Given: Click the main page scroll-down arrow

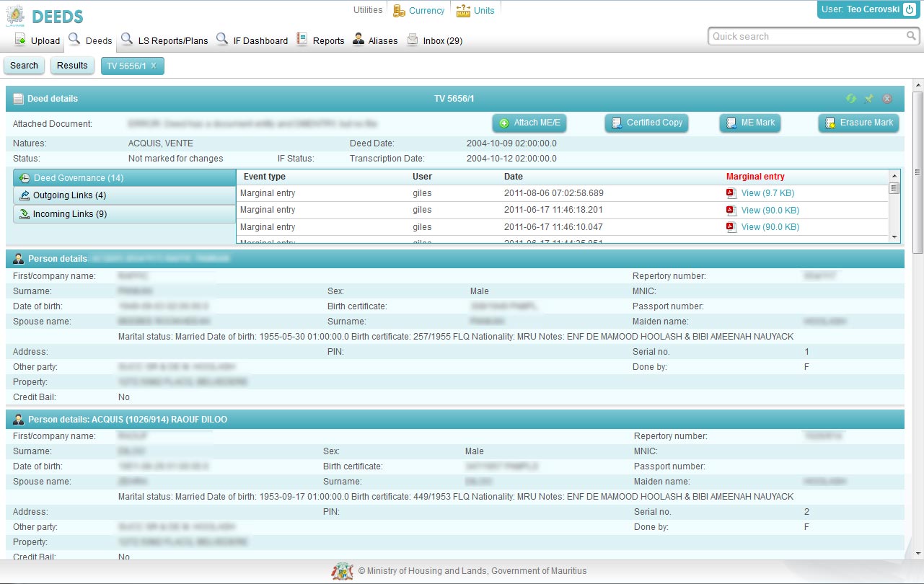Looking at the screenshot, I should tap(918, 554).
